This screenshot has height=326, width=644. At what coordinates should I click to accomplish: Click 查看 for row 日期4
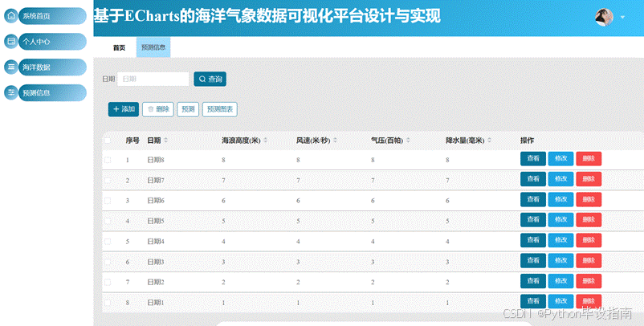point(533,240)
